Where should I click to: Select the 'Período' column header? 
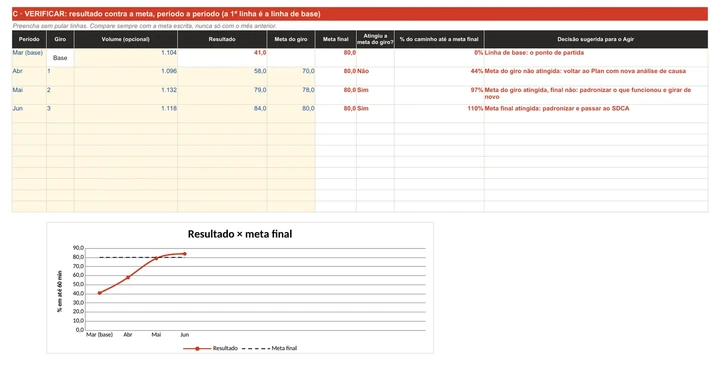pyautogui.click(x=29, y=39)
